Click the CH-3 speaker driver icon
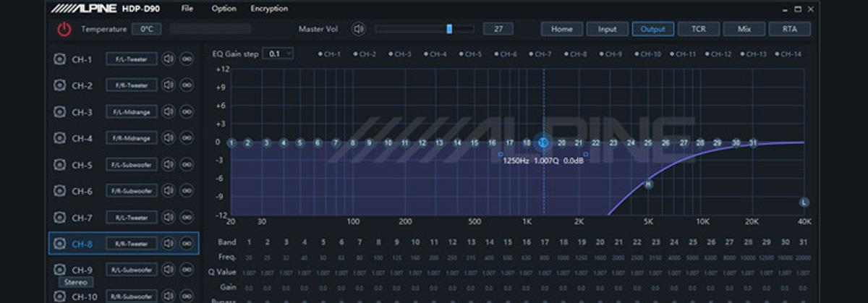Viewport: 868px width, 303px height. click(59, 112)
